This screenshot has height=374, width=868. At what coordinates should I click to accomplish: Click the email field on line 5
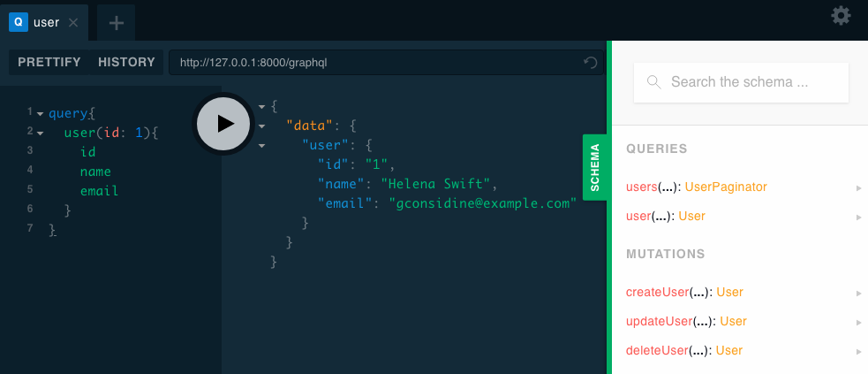pyautogui.click(x=99, y=191)
